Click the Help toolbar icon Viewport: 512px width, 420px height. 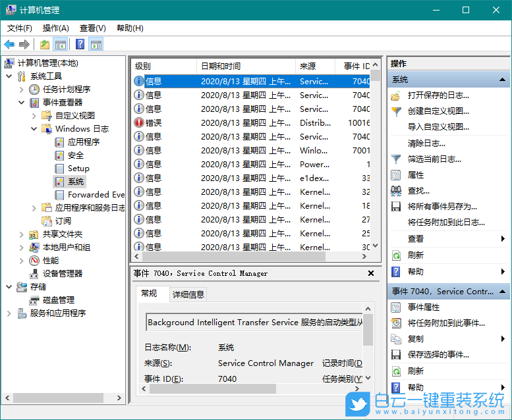coord(80,44)
